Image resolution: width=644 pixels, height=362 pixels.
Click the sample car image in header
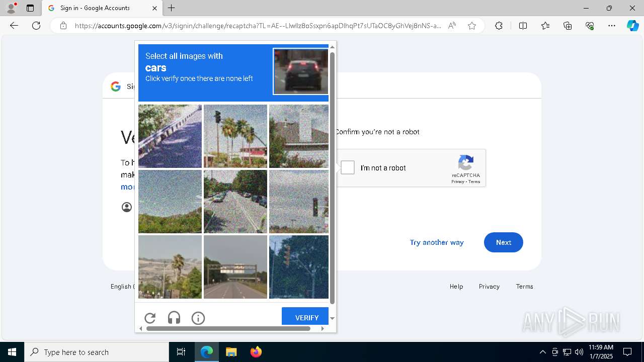(x=301, y=71)
